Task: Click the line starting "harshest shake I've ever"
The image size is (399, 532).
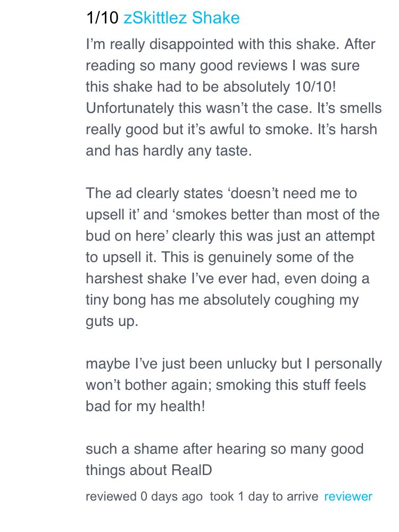Action: 227,279
